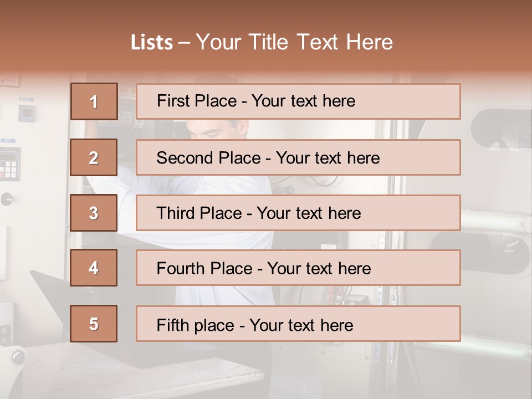Select the number 2 box
The width and height of the screenshot is (532, 399).
(94, 157)
